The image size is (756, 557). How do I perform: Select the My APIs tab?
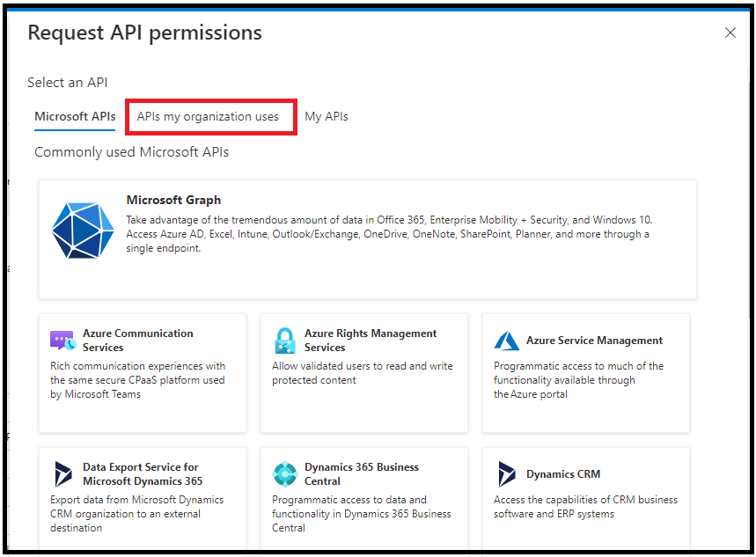[x=326, y=116]
